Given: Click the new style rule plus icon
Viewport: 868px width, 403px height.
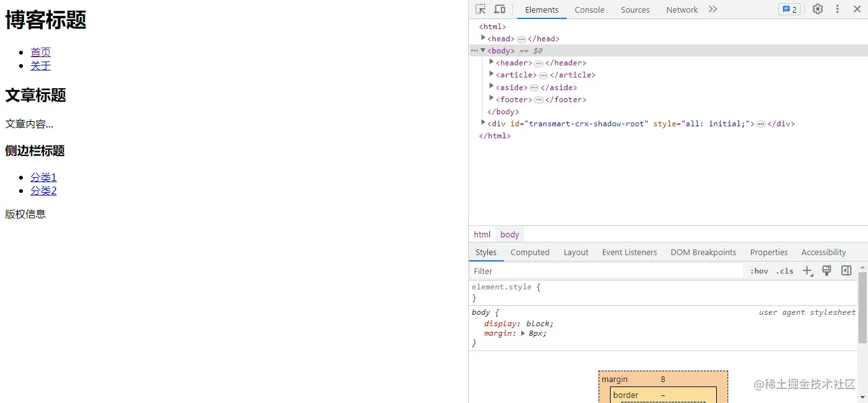Looking at the screenshot, I should click(x=808, y=271).
